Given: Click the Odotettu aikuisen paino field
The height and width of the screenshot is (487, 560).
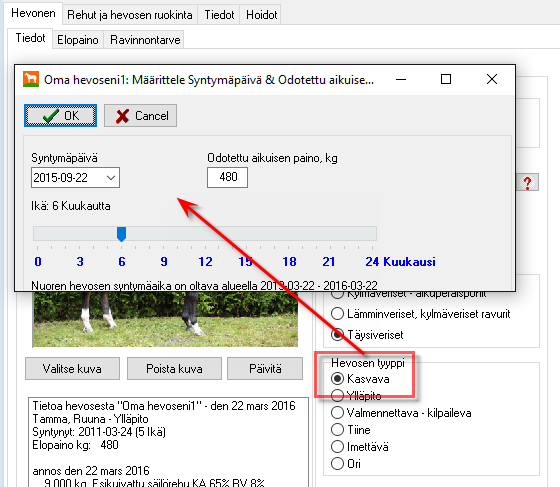Looking at the screenshot, I should coord(228,177).
